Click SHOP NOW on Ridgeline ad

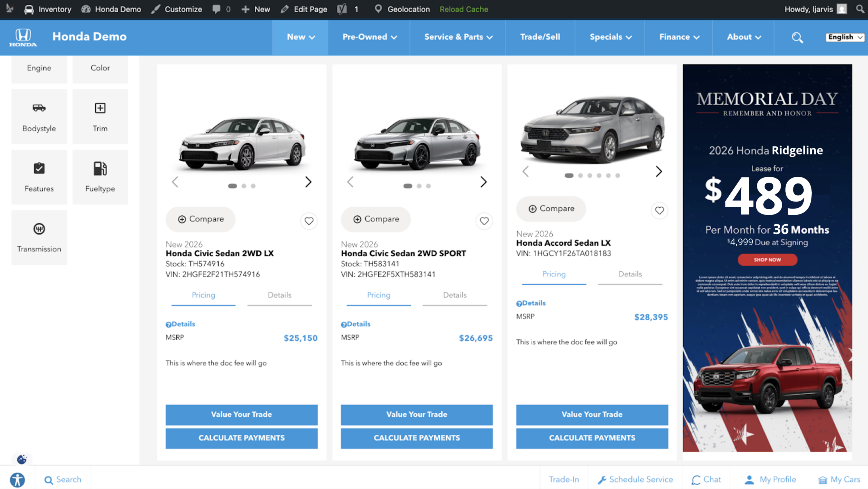767,260
